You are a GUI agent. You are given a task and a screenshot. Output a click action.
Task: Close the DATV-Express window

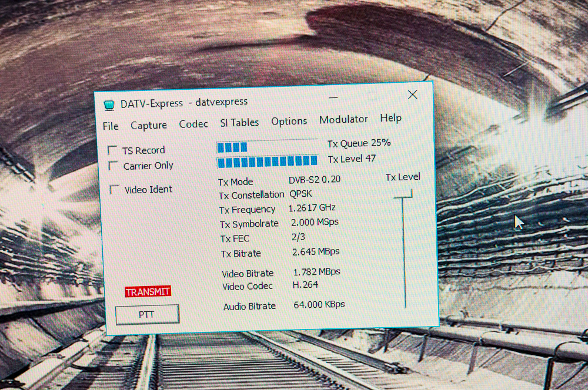tap(413, 95)
